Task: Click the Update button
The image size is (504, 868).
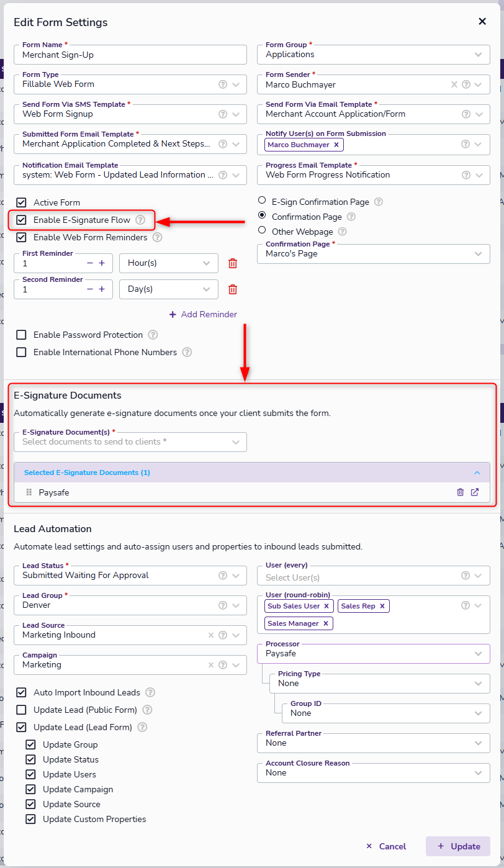Action: (x=458, y=846)
